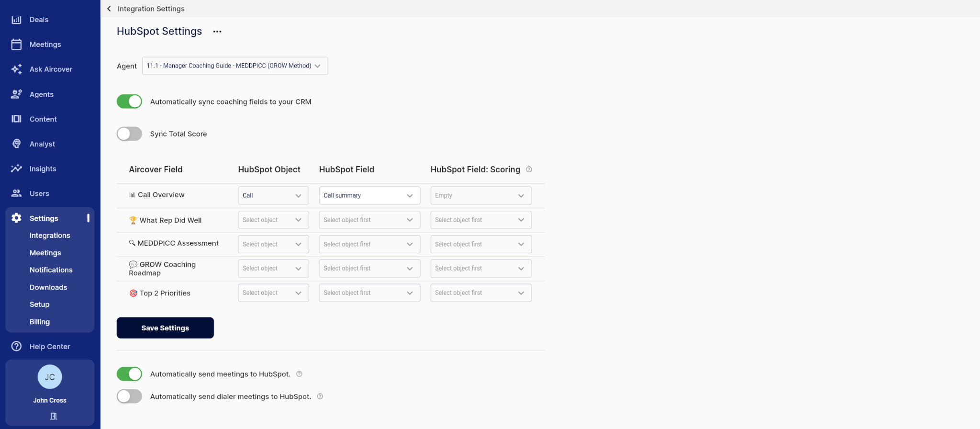Click the Deals bar chart icon
Image resolution: width=980 pixels, height=429 pixels.
(16, 20)
